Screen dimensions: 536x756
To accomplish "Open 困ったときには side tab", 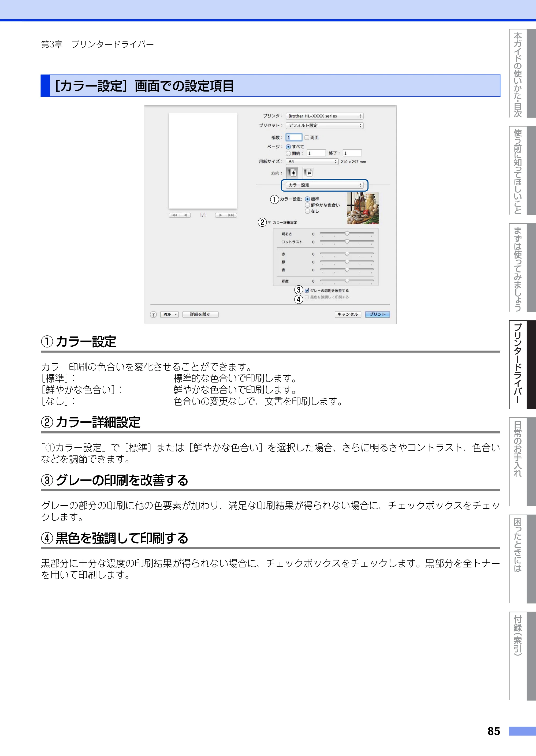I will [523, 559].
